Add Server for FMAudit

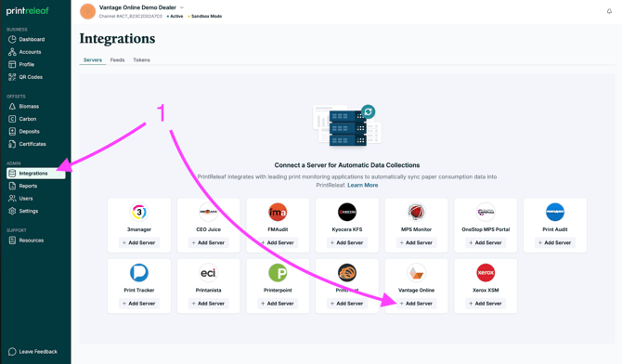pyautogui.click(x=278, y=242)
